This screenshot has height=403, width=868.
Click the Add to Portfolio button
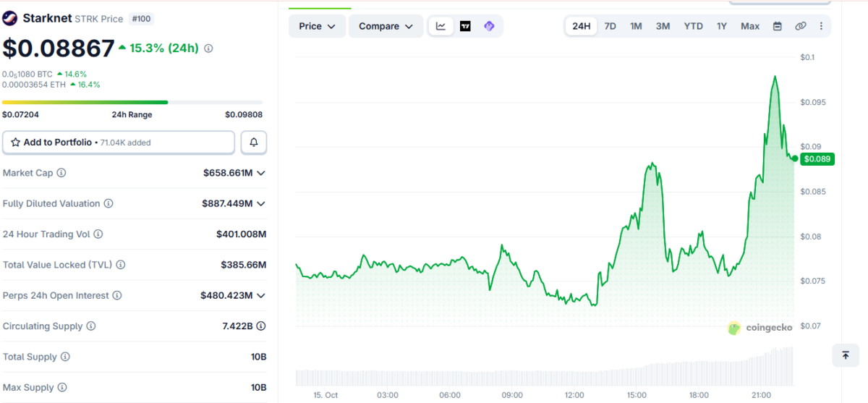pyautogui.click(x=119, y=143)
